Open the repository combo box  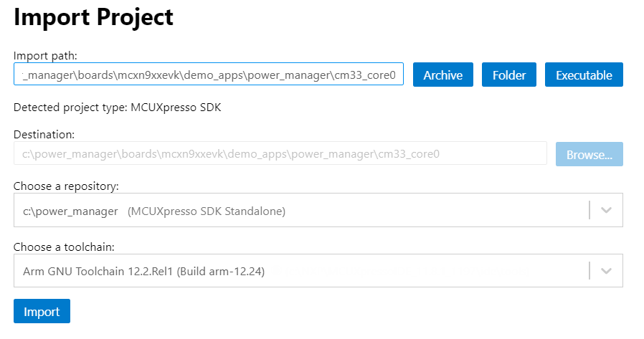pos(301,211)
